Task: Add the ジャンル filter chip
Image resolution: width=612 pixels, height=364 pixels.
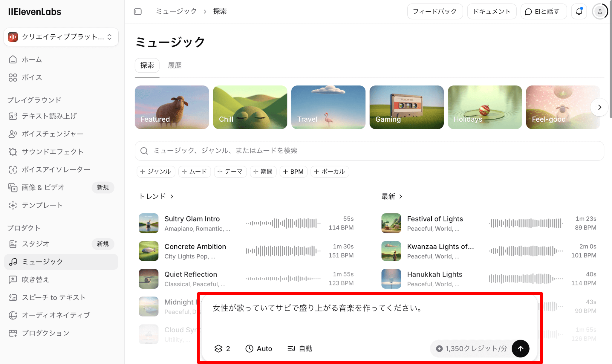Action: pyautogui.click(x=156, y=172)
